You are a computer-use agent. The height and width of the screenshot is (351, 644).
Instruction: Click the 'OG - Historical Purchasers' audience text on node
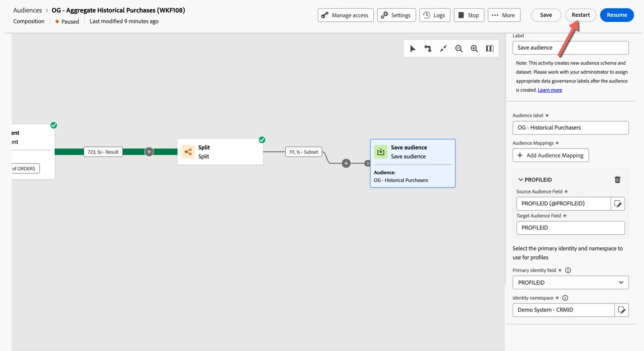click(x=401, y=180)
